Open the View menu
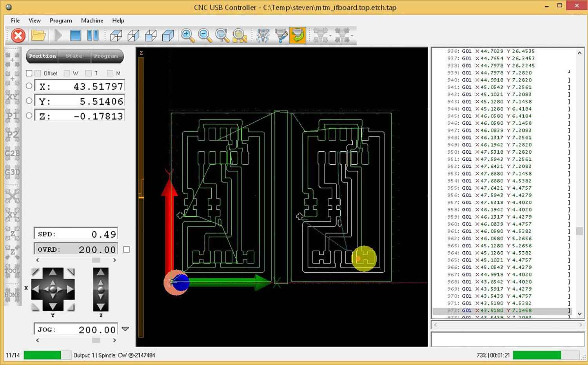The width and height of the screenshot is (588, 365). 34,20
